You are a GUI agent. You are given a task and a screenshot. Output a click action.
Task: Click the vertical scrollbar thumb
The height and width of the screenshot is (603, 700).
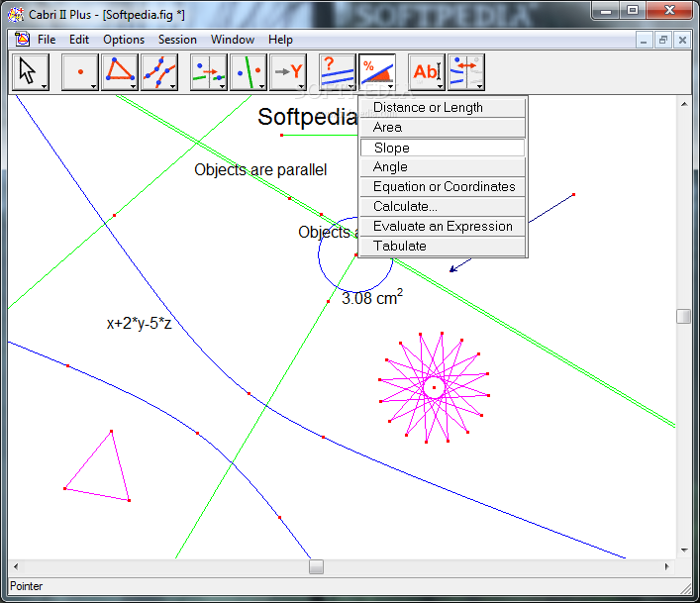pyautogui.click(x=683, y=317)
